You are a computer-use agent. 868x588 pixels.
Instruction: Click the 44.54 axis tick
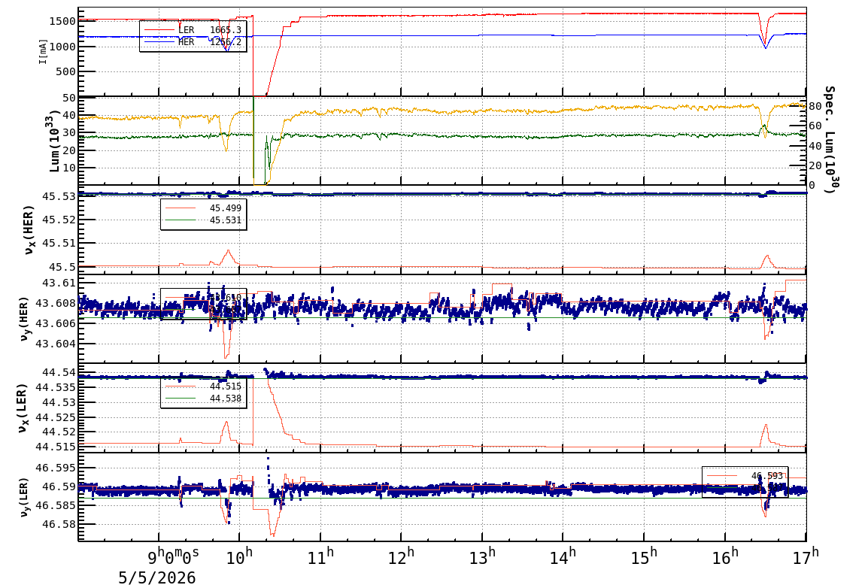[x=59, y=373]
